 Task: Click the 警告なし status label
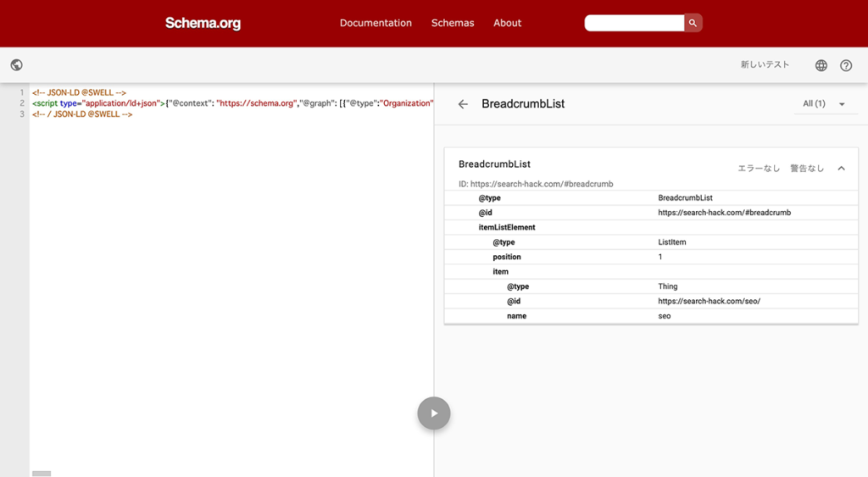click(x=807, y=169)
